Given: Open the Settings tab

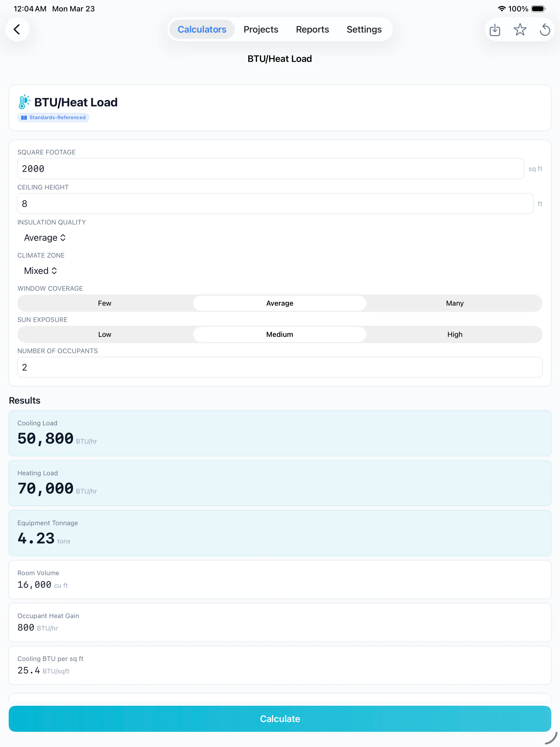Looking at the screenshot, I should click(364, 29).
